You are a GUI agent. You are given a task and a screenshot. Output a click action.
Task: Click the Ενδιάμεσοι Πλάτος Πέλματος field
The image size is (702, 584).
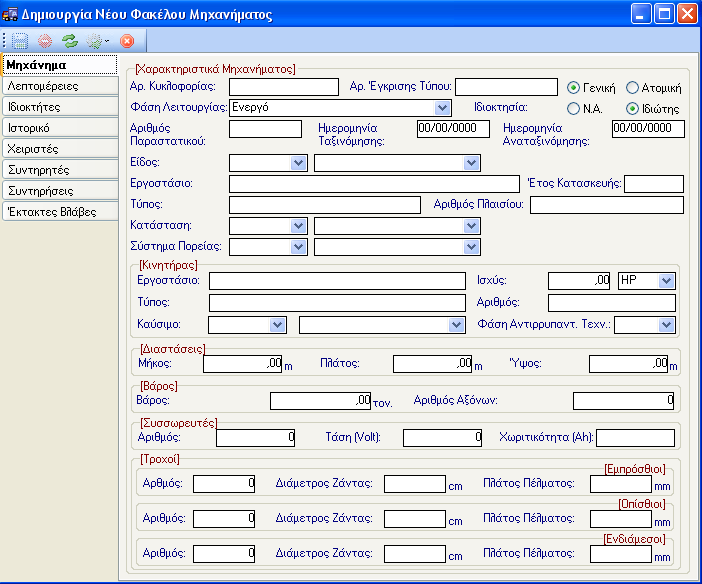coord(621,554)
